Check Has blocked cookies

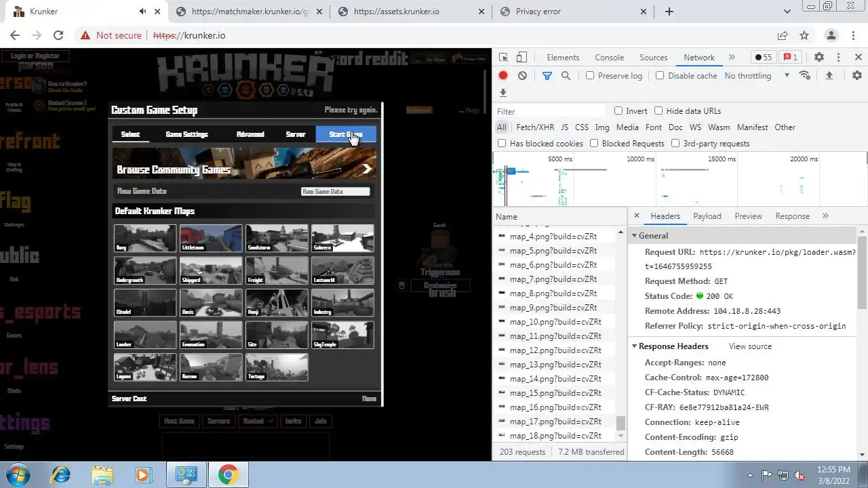coord(502,143)
